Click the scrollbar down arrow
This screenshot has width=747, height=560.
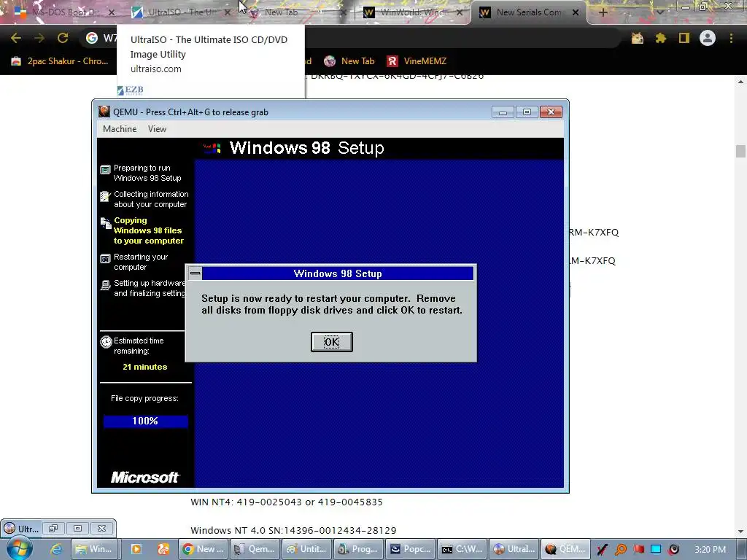(x=740, y=532)
